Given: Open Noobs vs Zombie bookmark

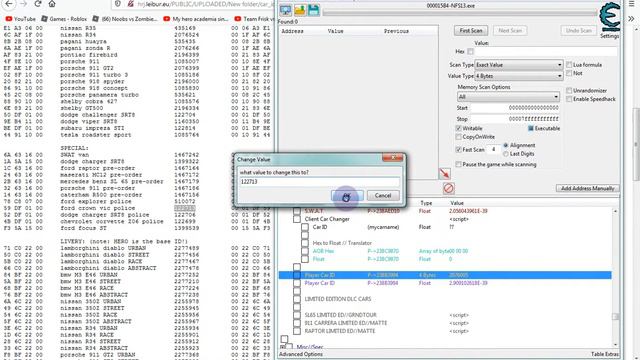Looking at the screenshot, I should [x=125, y=19].
